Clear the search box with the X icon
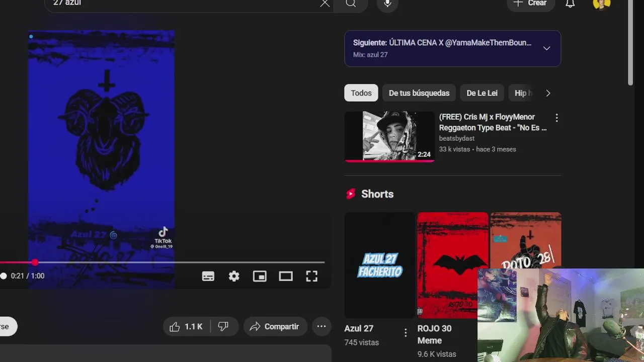Image resolution: width=644 pixels, height=362 pixels. tap(325, 4)
